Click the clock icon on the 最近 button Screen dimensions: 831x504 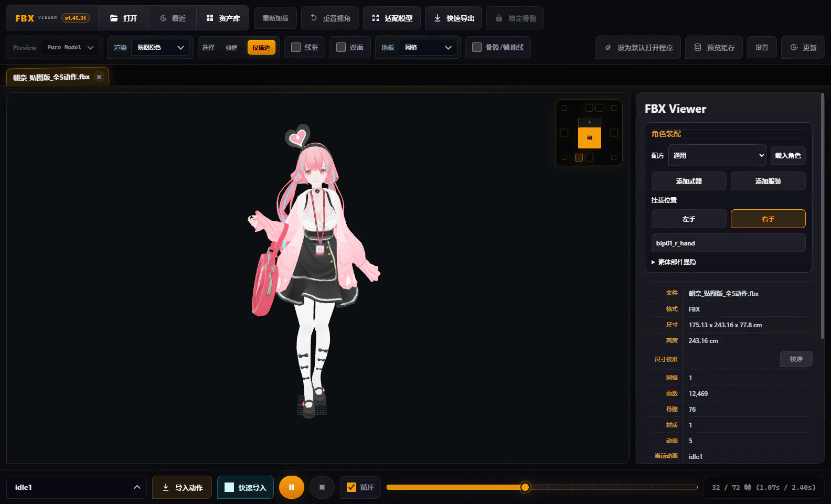[163, 18]
